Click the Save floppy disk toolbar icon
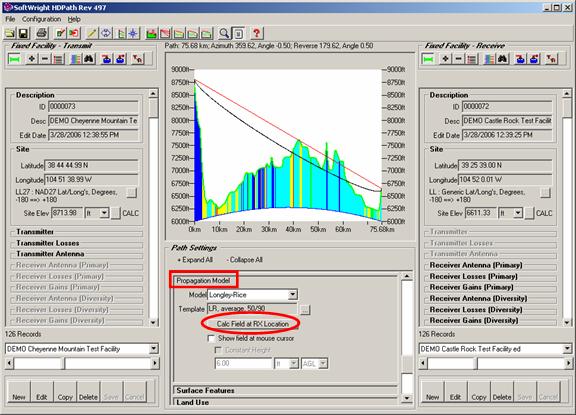Screen dimensions: 576x415 coord(23,34)
